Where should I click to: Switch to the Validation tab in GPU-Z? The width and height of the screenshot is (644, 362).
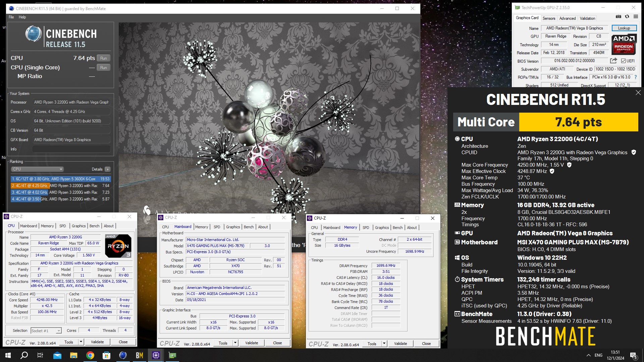tap(588, 18)
